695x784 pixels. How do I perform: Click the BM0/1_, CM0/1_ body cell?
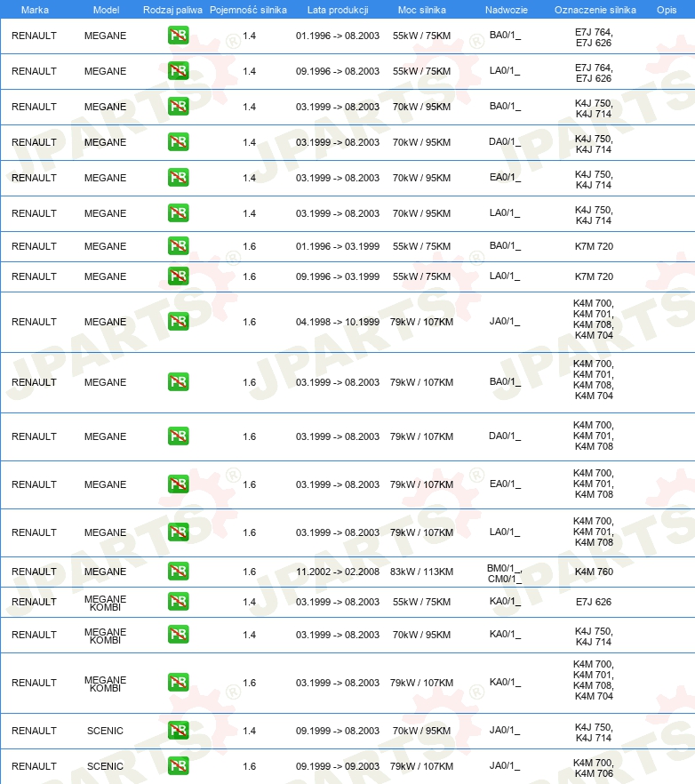point(505,573)
